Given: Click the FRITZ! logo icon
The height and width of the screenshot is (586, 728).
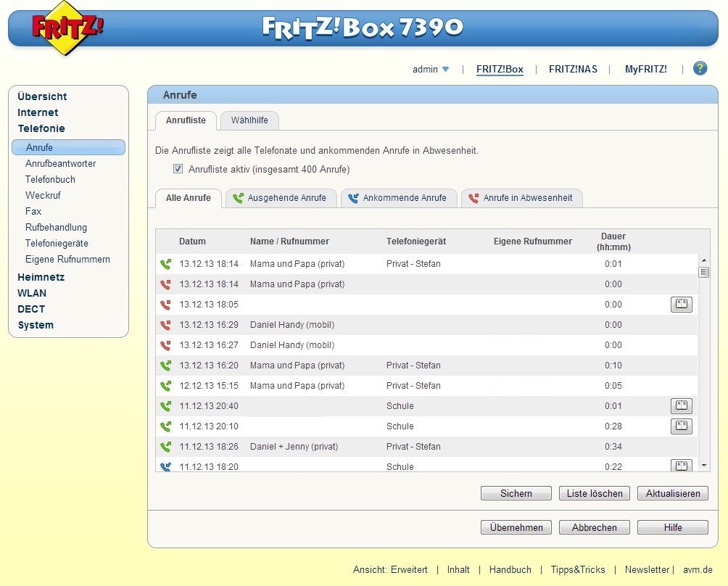Looking at the screenshot, I should point(67,28).
